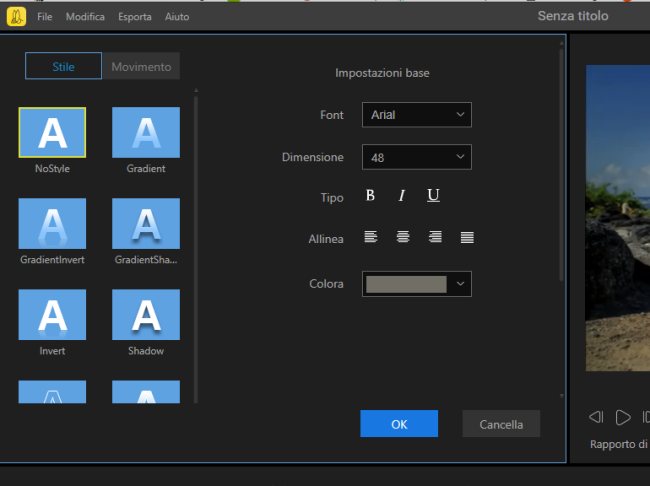Image resolution: width=650 pixels, height=486 pixels.
Task: Choose the Gradient text style
Action: (146, 133)
